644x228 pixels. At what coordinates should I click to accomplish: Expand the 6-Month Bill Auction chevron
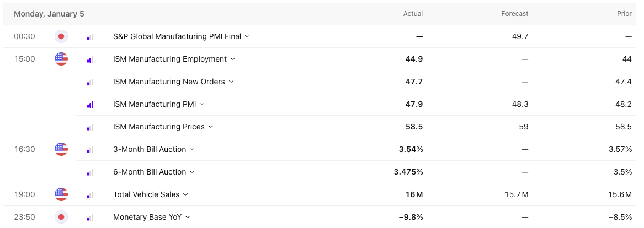pos(192,172)
